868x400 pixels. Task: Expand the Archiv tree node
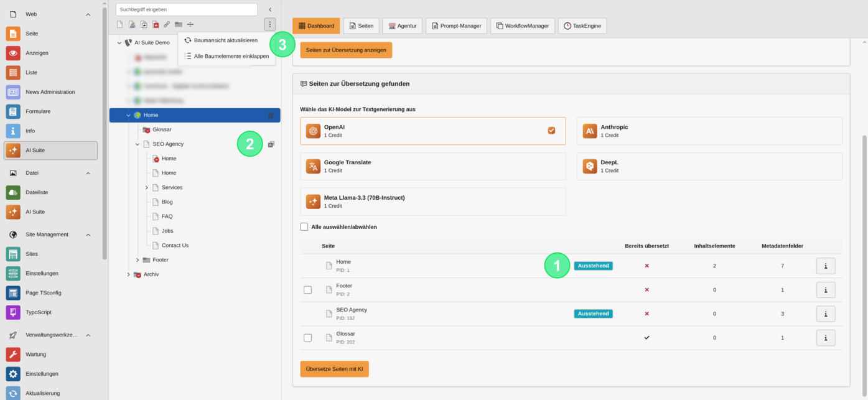tap(129, 274)
